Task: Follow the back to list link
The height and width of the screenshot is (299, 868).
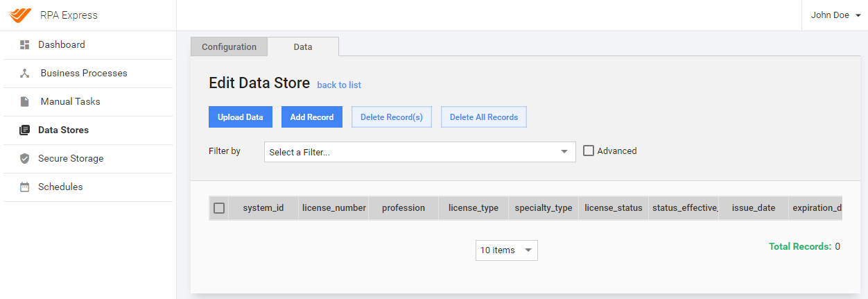Action: [x=339, y=85]
